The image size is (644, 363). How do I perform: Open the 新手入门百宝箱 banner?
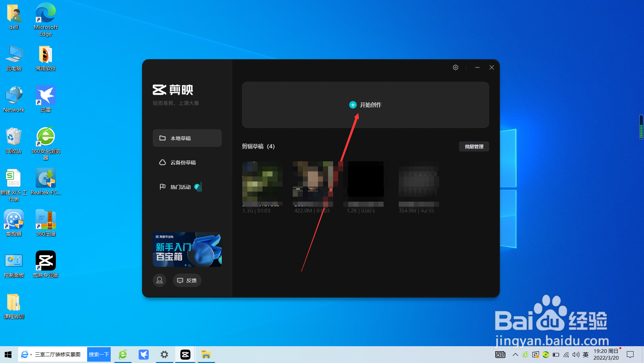tap(187, 249)
